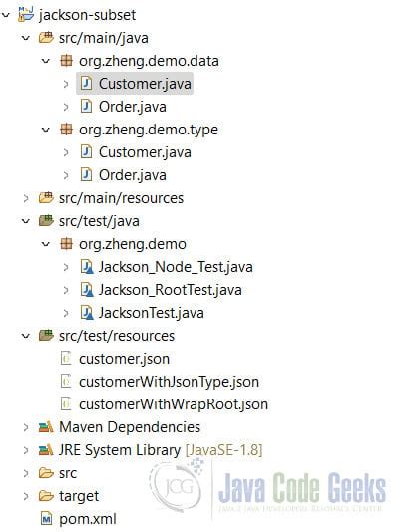The image size is (393, 532).
Task: Click the org.zheng.demo.type package icon
Action: [66, 130]
